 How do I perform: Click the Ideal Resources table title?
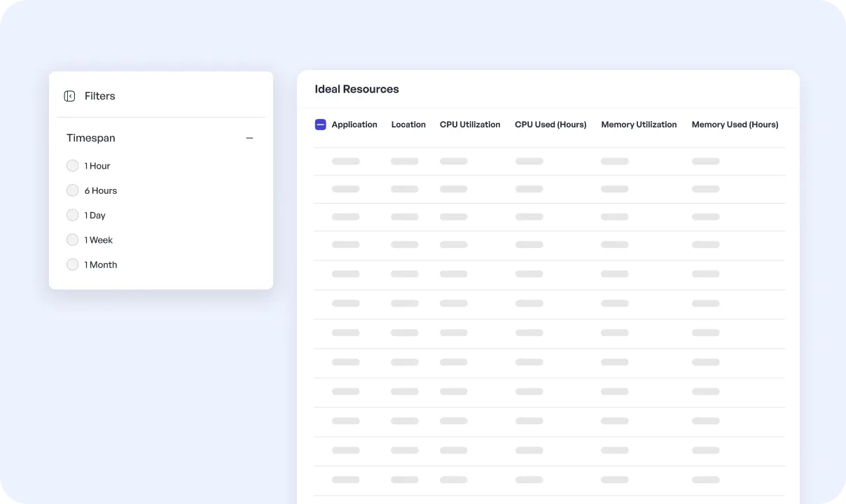(356, 89)
